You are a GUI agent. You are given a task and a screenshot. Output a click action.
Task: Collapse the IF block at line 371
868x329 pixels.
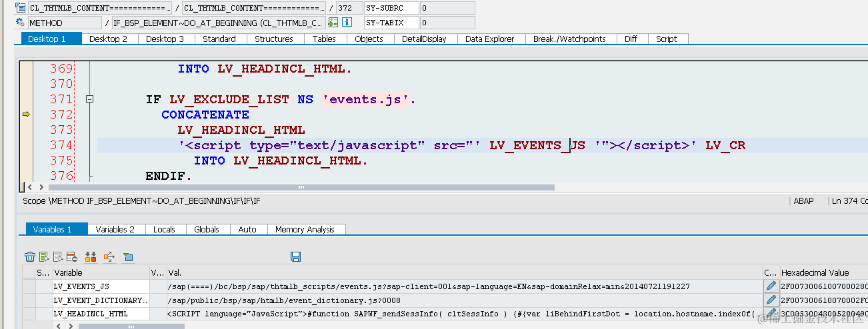pos(90,99)
